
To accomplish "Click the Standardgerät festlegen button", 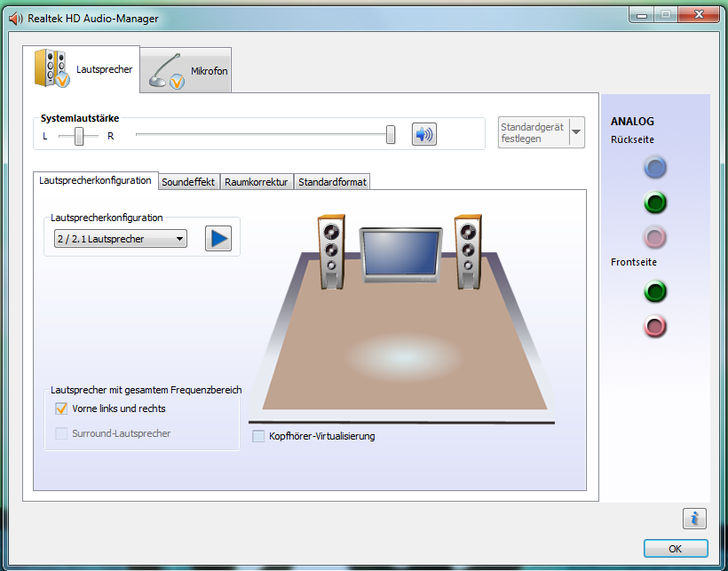I will [534, 132].
